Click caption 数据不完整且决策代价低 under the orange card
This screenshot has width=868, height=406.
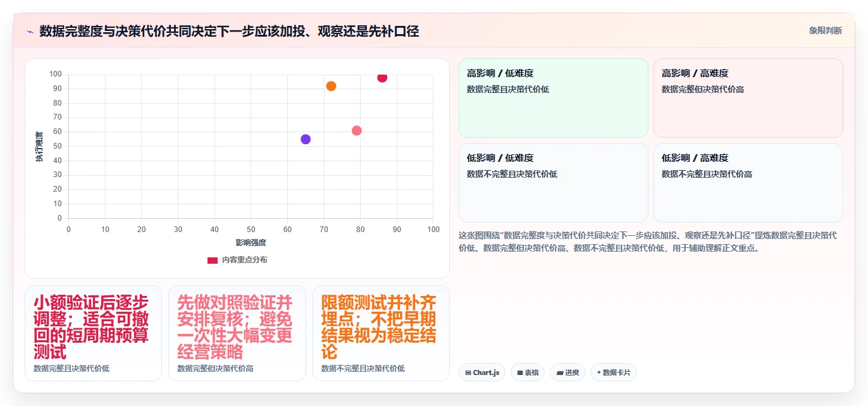pyautogui.click(x=363, y=369)
